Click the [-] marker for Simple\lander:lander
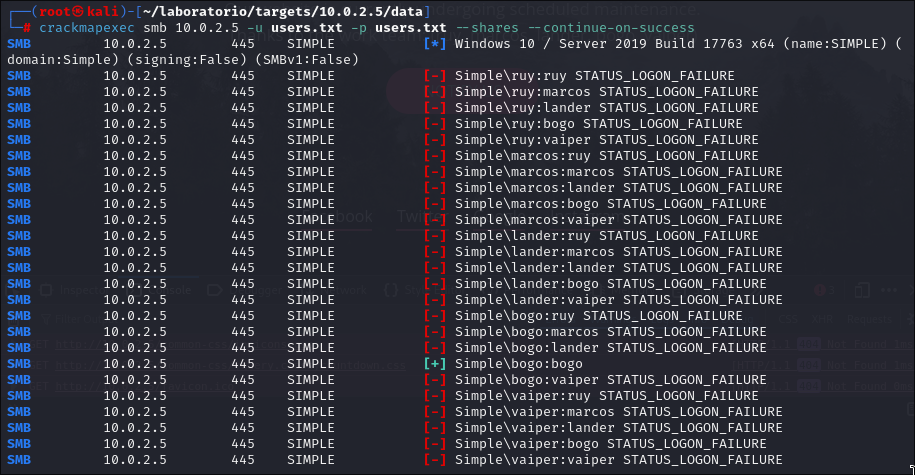 pyautogui.click(x=435, y=268)
